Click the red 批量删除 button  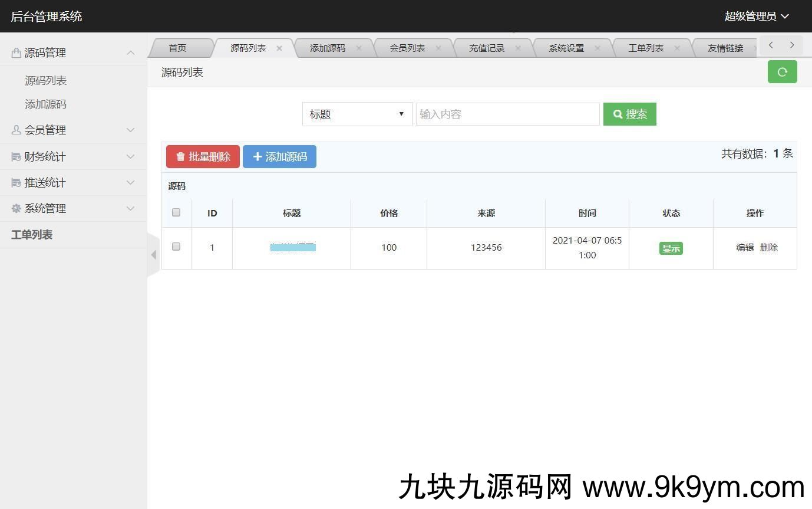(x=203, y=157)
